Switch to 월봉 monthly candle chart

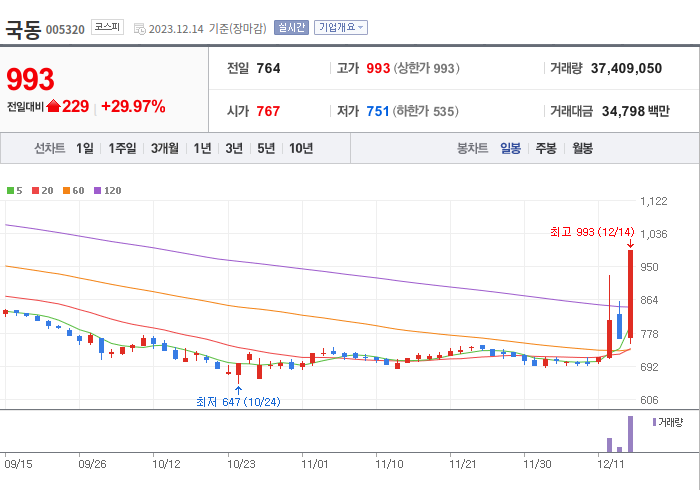click(583, 148)
